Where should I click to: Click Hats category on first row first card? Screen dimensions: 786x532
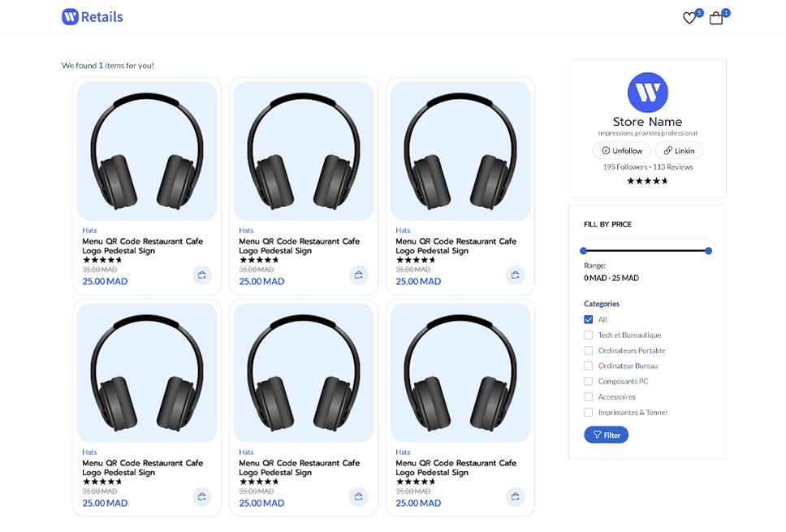point(90,231)
